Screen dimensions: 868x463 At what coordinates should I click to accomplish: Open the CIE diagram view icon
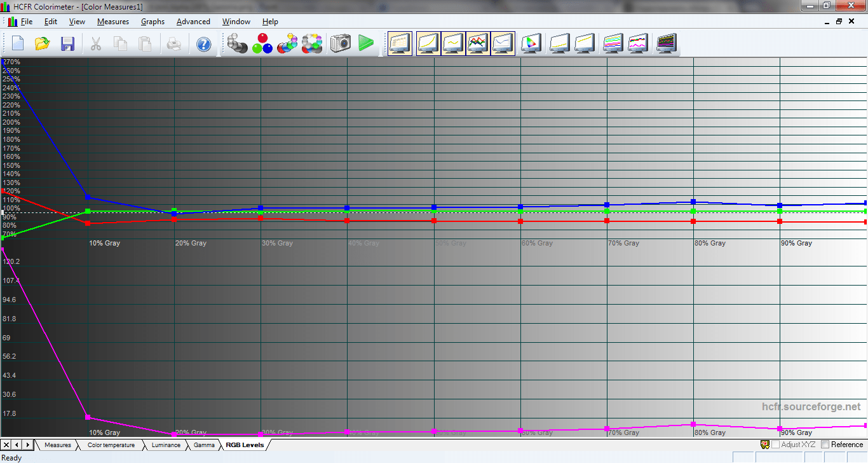[x=530, y=44]
